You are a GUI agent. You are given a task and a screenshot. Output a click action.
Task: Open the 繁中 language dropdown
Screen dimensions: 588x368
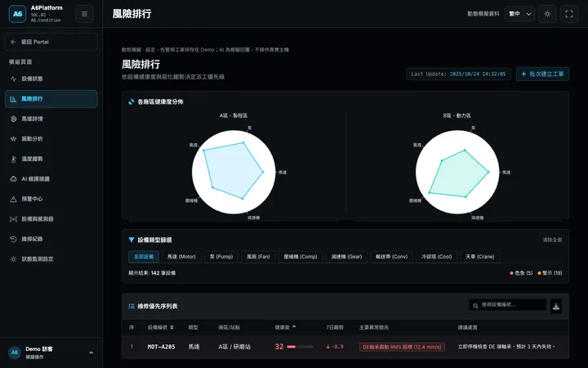tap(519, 14)
